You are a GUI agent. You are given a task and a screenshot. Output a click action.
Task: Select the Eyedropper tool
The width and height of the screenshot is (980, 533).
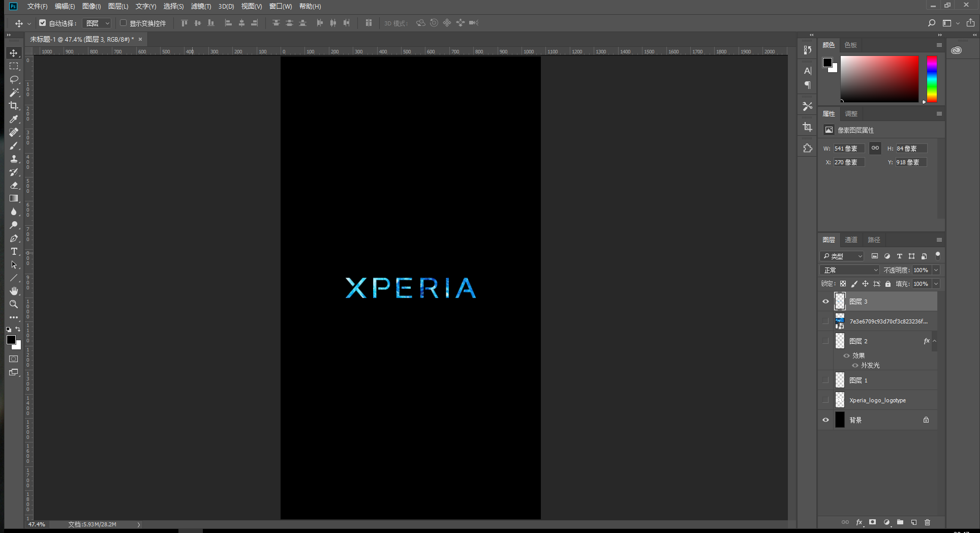pyautogui.click(x=14, y=119)
